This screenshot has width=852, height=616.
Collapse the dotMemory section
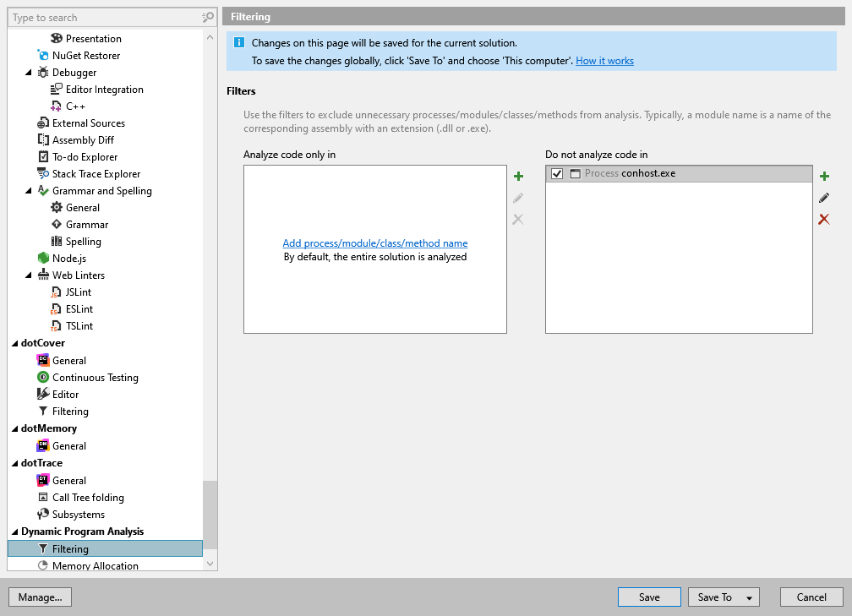click(14, 428)
